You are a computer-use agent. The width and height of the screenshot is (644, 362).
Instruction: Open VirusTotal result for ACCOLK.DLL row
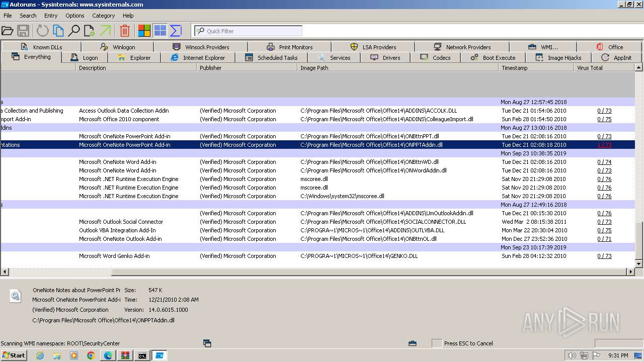604,111
